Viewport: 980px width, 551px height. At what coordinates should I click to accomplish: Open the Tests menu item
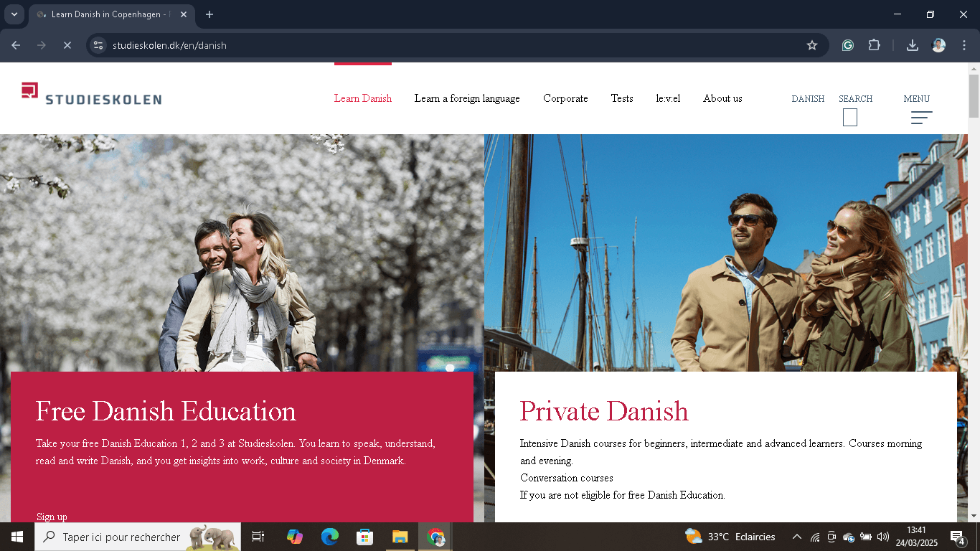621,98
